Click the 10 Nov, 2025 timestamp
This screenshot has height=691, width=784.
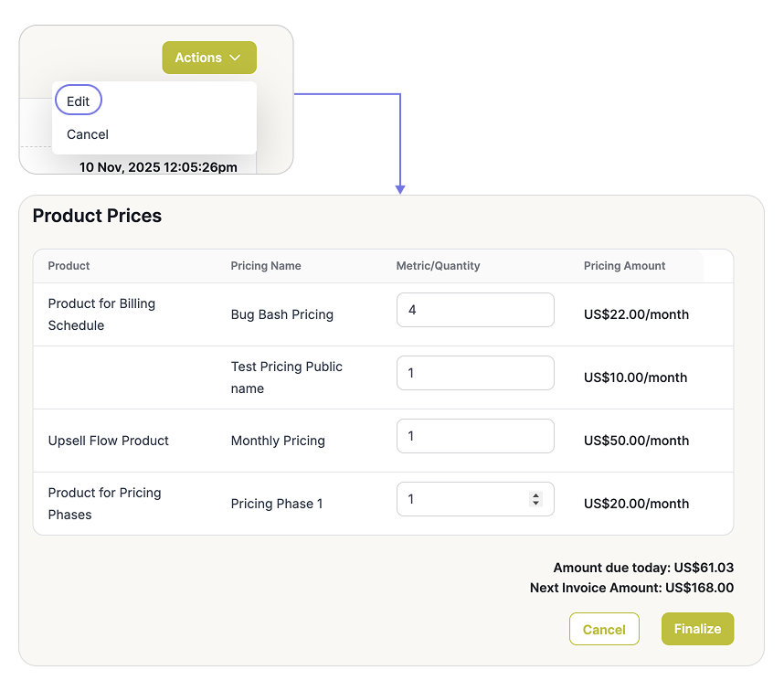(158, 167)
